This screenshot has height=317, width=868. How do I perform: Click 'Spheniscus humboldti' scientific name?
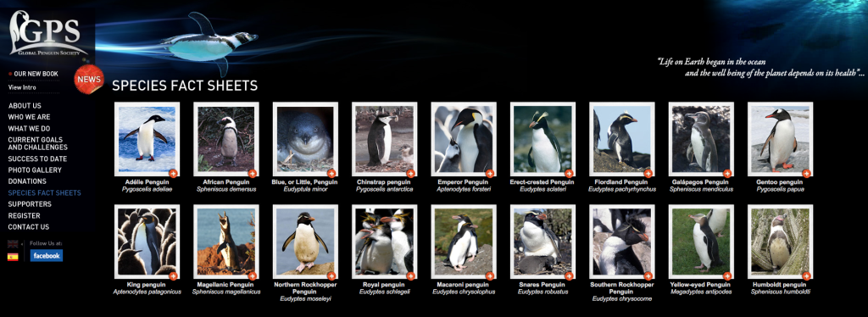pos(780,292)
